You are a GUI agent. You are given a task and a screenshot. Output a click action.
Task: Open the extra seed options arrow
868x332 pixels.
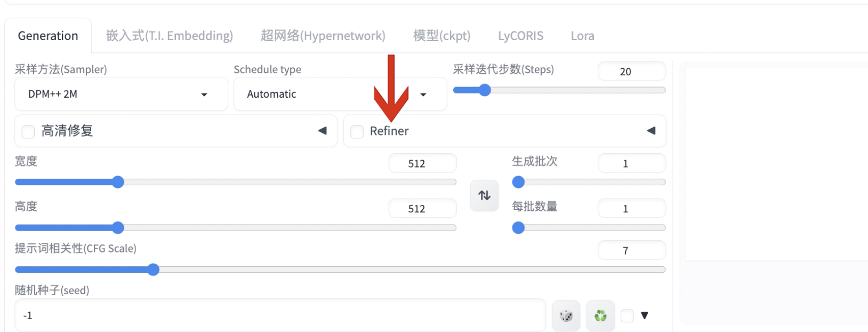click(x=645, y=315)
